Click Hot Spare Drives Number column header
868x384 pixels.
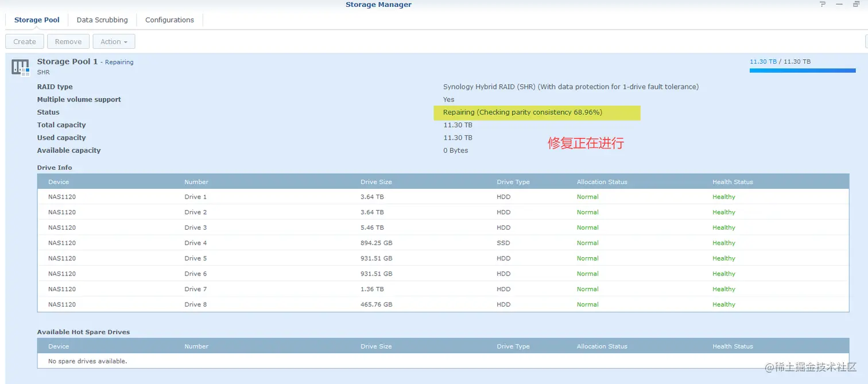(x=196, y=346)
